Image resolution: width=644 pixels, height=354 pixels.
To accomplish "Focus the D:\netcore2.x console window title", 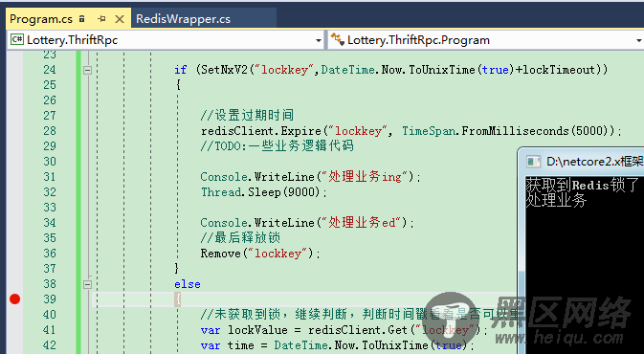I will (594, 162).
